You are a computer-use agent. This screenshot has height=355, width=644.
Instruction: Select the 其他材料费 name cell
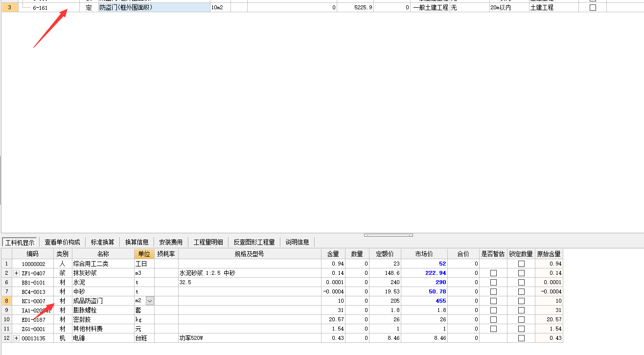[103, 329]
